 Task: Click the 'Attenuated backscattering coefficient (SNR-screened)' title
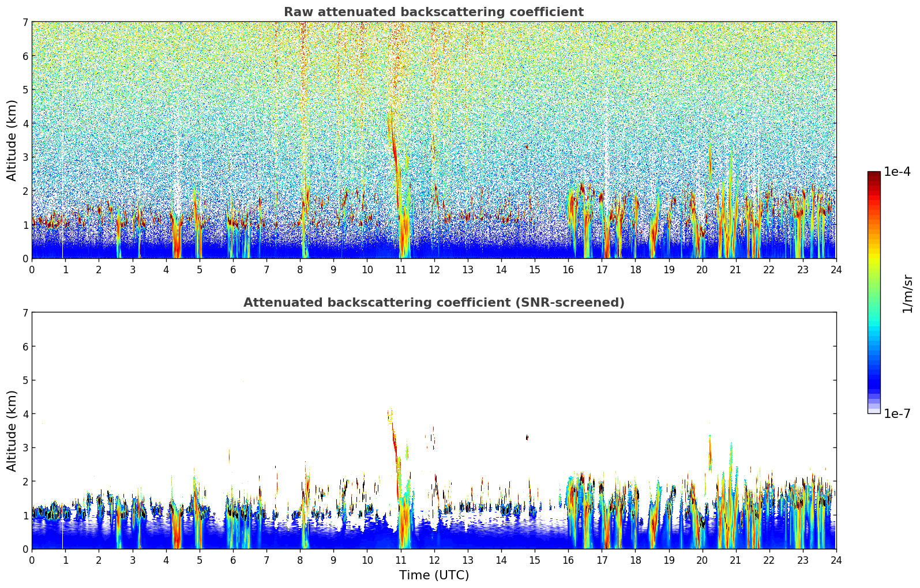pyautogui.click(x=433, y=303)
